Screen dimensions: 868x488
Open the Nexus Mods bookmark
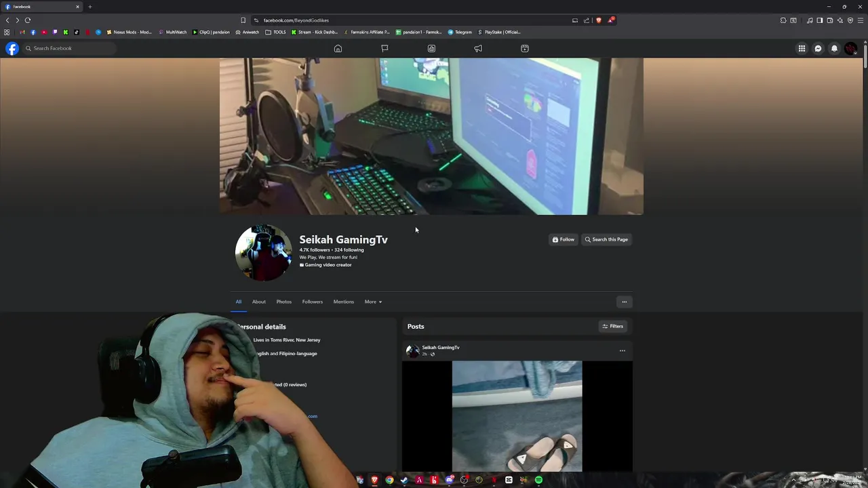point(130,32)
